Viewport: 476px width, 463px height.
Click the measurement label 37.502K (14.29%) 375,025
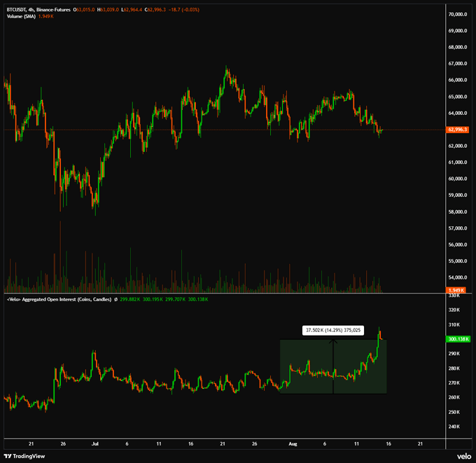click(x=333, y=330)
